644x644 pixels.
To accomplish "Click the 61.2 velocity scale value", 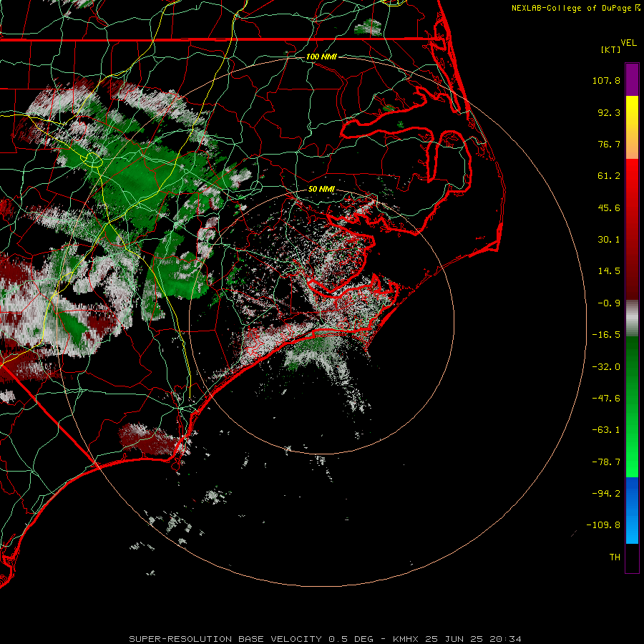I will (609, 176).
